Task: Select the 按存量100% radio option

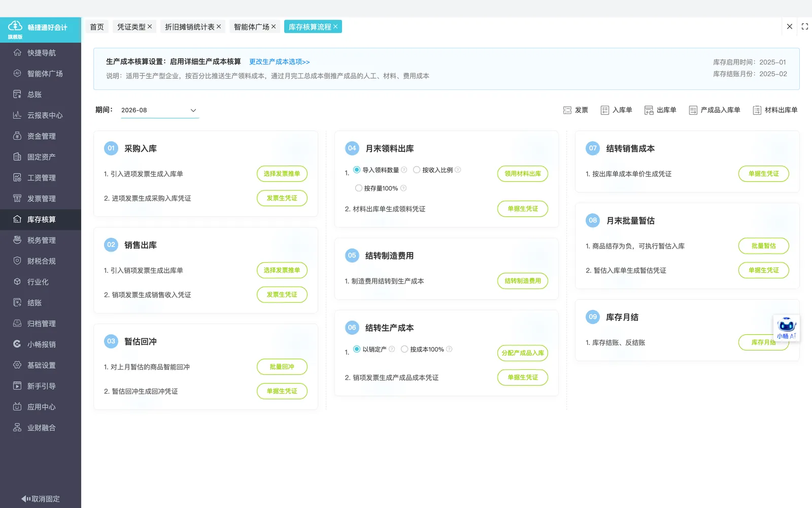Action: (x=359, y=188)
